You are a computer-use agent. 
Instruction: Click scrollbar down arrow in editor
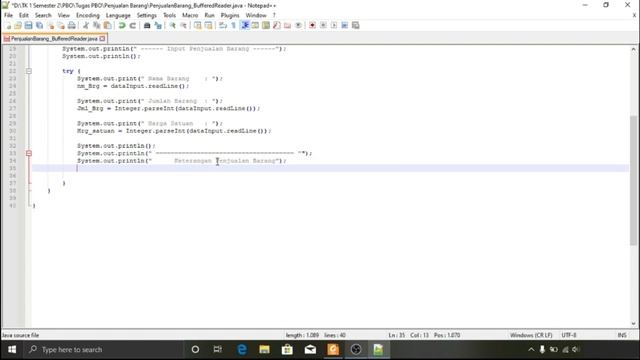(633, 324)
